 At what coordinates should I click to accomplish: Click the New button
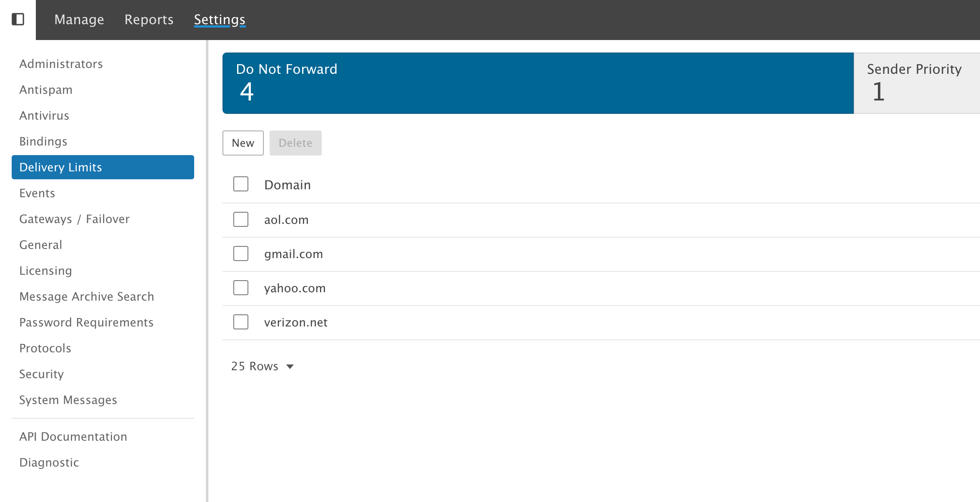[x=243, y=143]
